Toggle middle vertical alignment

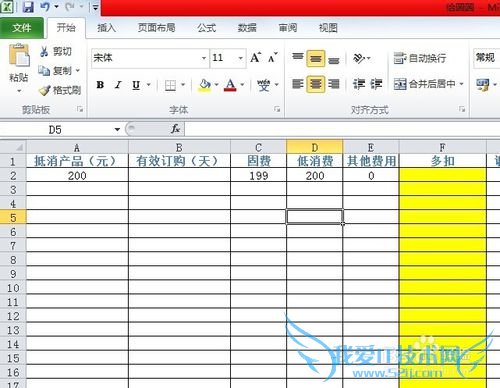[315, 58]
